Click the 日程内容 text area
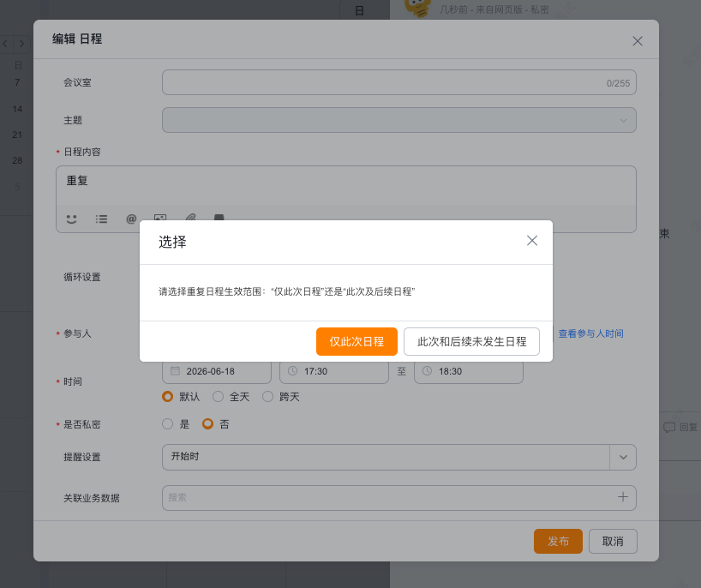This screenshot has width=701, height=588. click(345, 185)
